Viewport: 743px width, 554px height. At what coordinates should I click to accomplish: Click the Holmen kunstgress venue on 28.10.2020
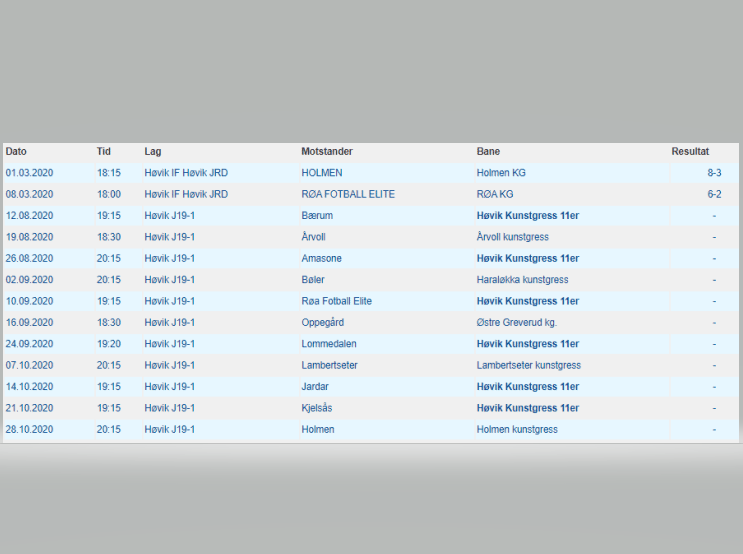[517, 429]
